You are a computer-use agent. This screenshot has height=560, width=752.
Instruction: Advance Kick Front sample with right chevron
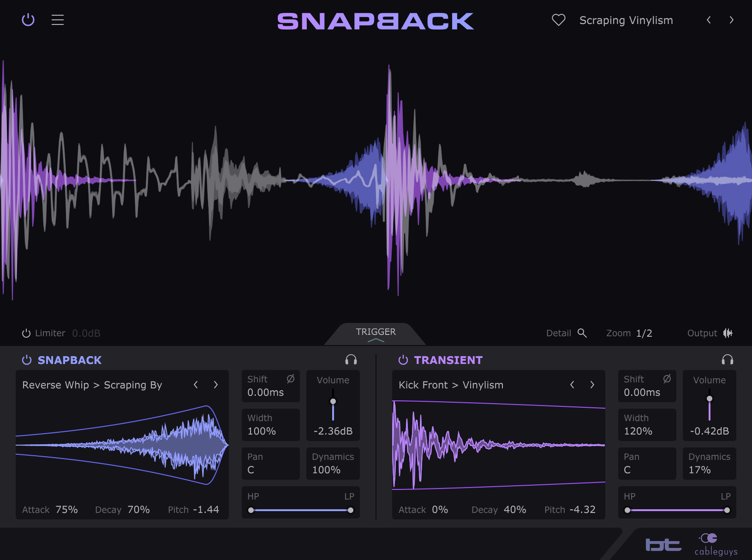592,384
